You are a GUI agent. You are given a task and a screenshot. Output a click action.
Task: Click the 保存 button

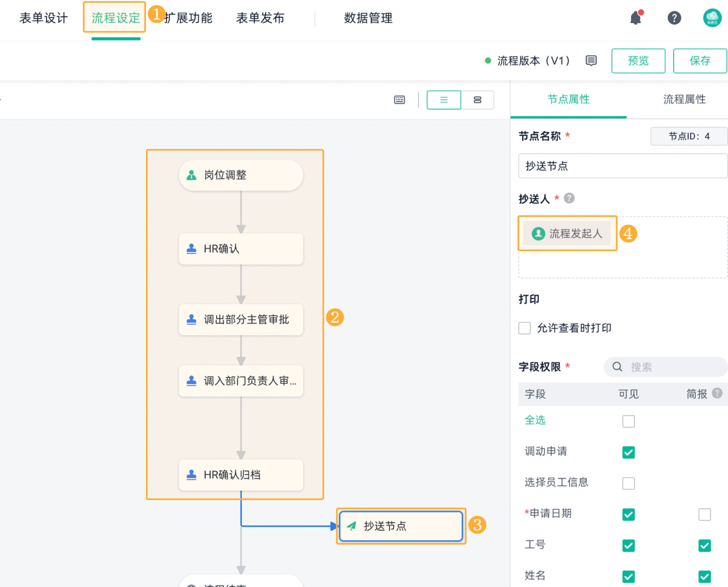(x=700, y=61)
